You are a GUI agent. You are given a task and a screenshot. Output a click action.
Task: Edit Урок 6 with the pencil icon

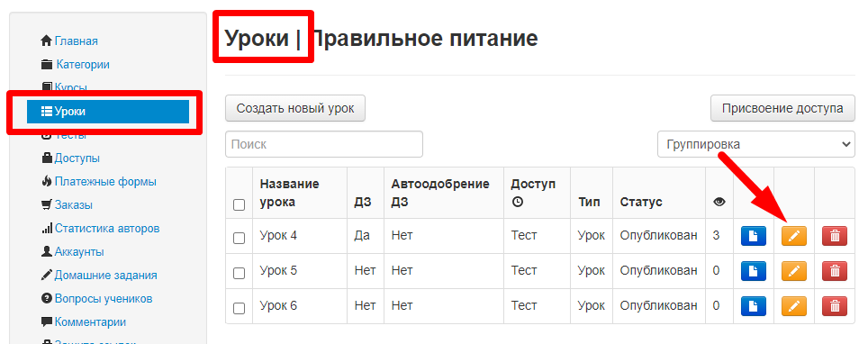[794, 306]
